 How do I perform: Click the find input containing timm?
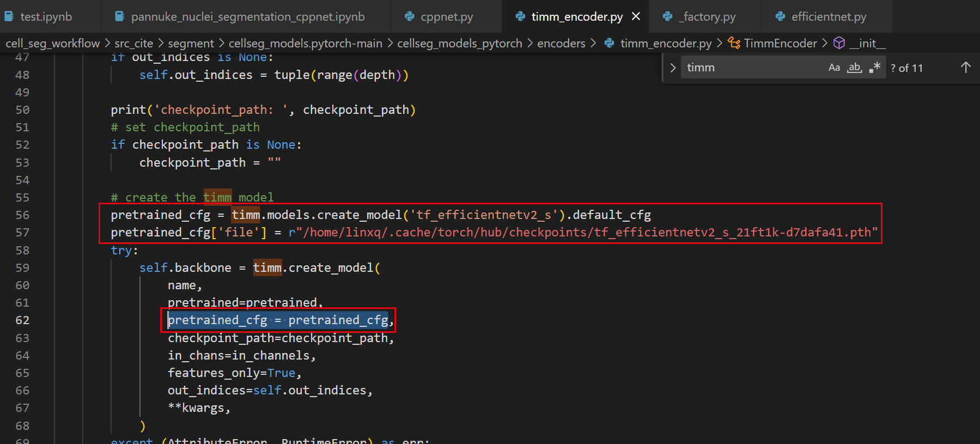click(754, 68)
